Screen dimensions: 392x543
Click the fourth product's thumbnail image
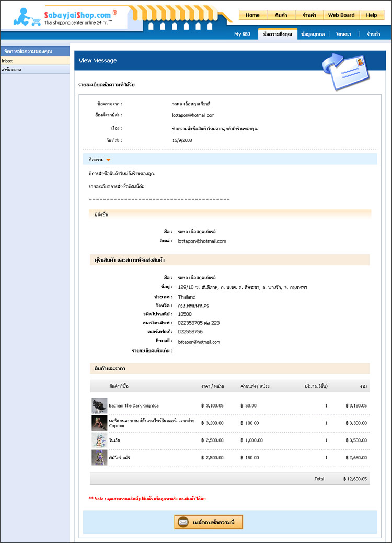99,457
